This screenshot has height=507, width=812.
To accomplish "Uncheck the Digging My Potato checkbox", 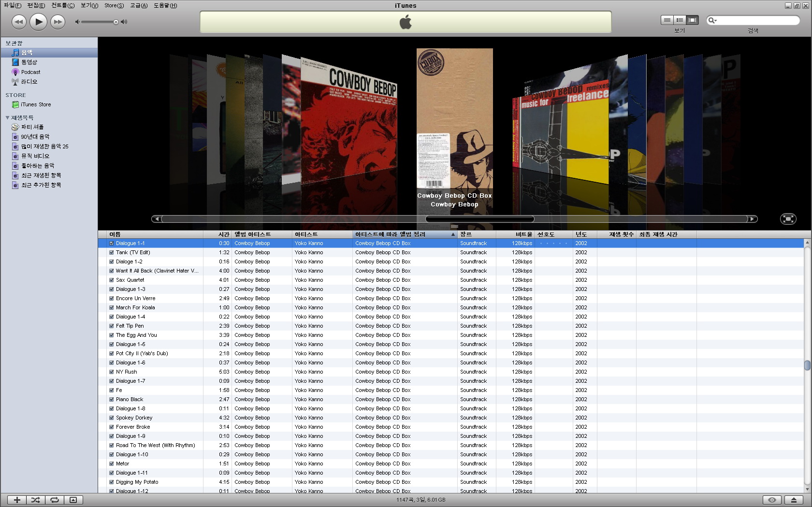I will pyautogui.click(x=112, y=482).
